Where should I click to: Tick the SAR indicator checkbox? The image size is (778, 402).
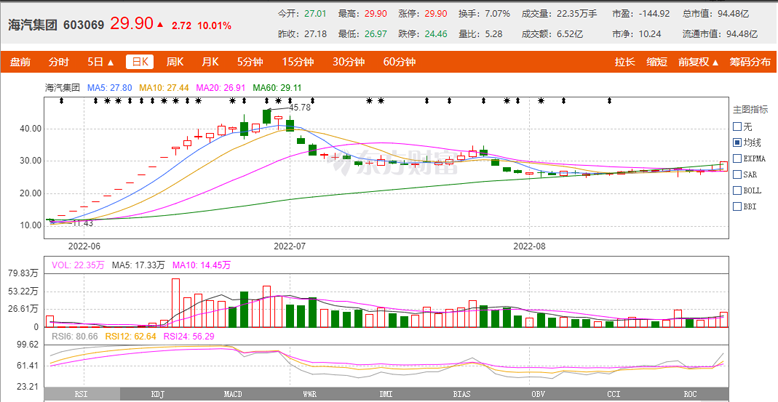click(x=738, y=174)
